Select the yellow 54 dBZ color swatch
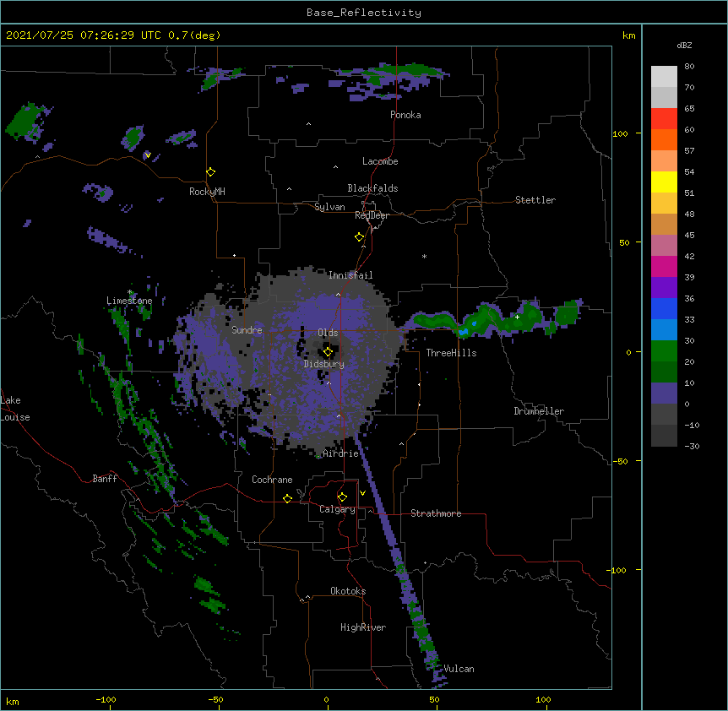Image resolution: width=728 pixels, height=711 pixels. tap(664, 182)
